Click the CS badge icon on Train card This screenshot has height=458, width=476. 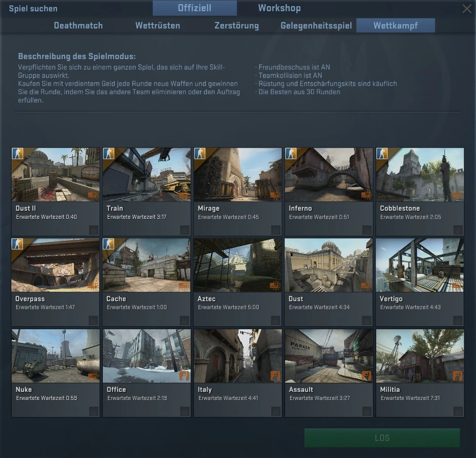click(108, 154)
